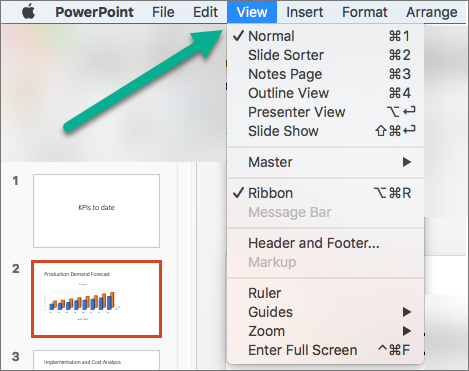Open the Format menu
This screenshot has height=371, width=469.
(365, 12)
